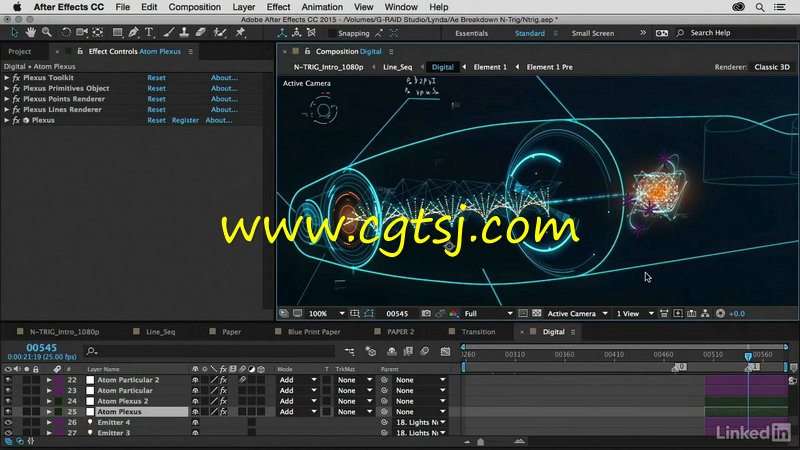Click the Region of Interest icon
Image resolution: width=800 pixels, height=450 pixels.
tap(523, 313)
